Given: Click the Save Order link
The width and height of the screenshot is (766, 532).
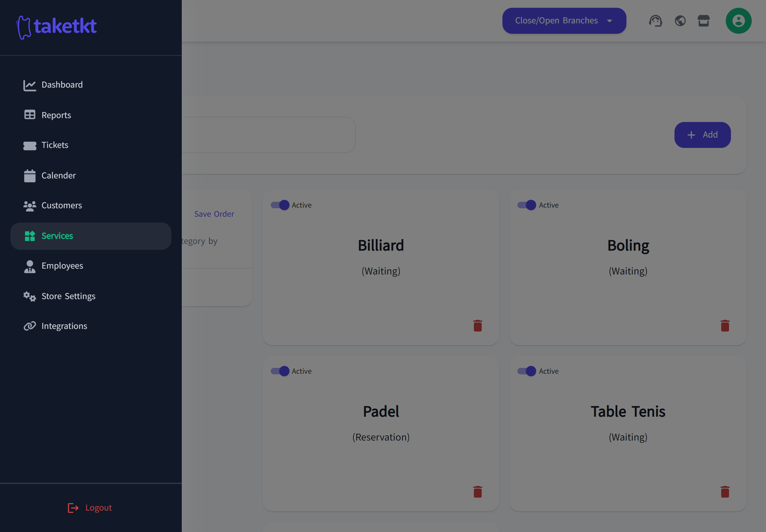Looking at the screenshot, I should [214, 214].
